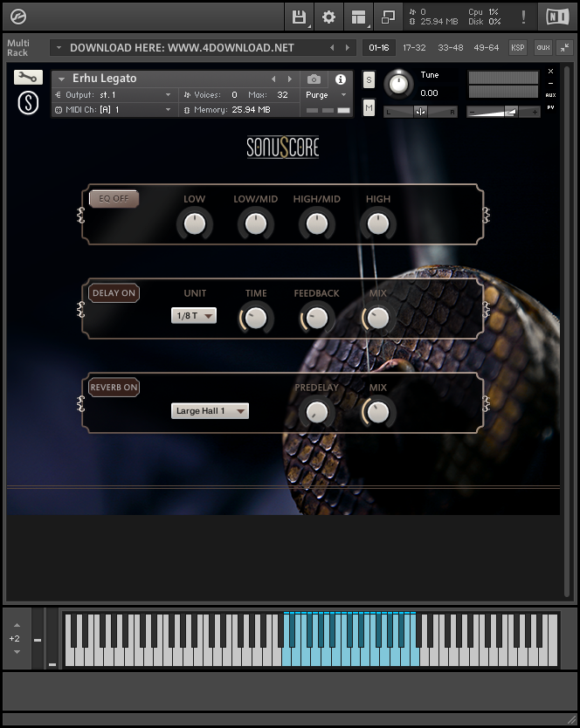
Task: Adjust the EQ HIGH/MID knob
Action: tap(317, 223)
